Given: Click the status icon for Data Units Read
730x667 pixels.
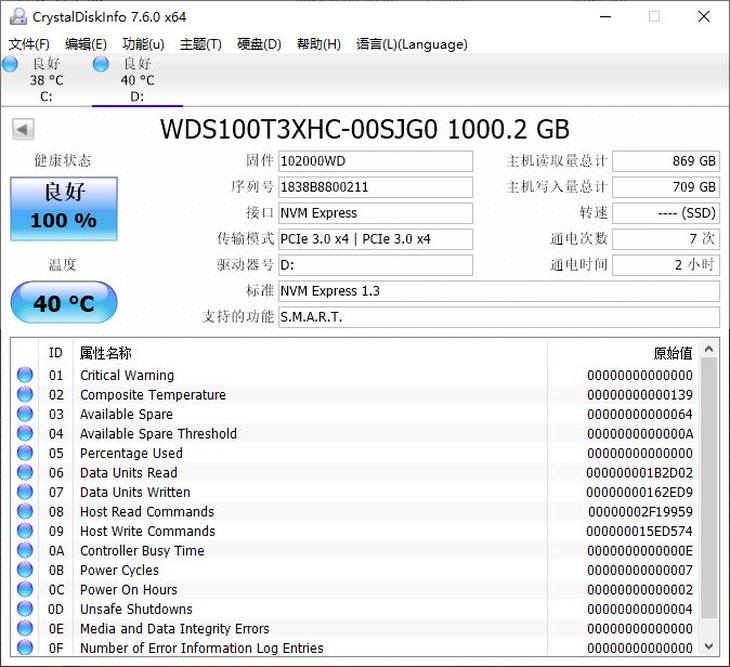Looking at the screenshot, I should click(25, 472).
